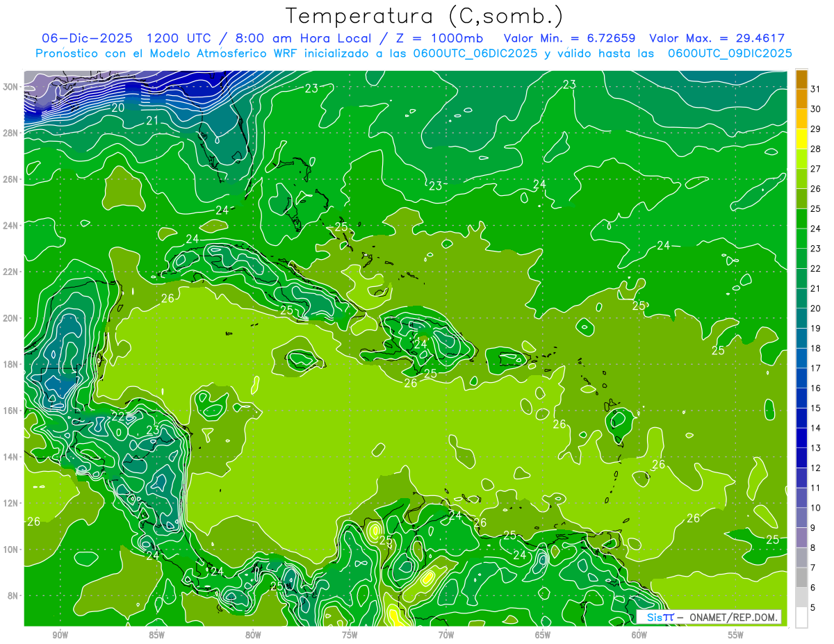
Task: Click the legend value 30
Action: [815, 109]
